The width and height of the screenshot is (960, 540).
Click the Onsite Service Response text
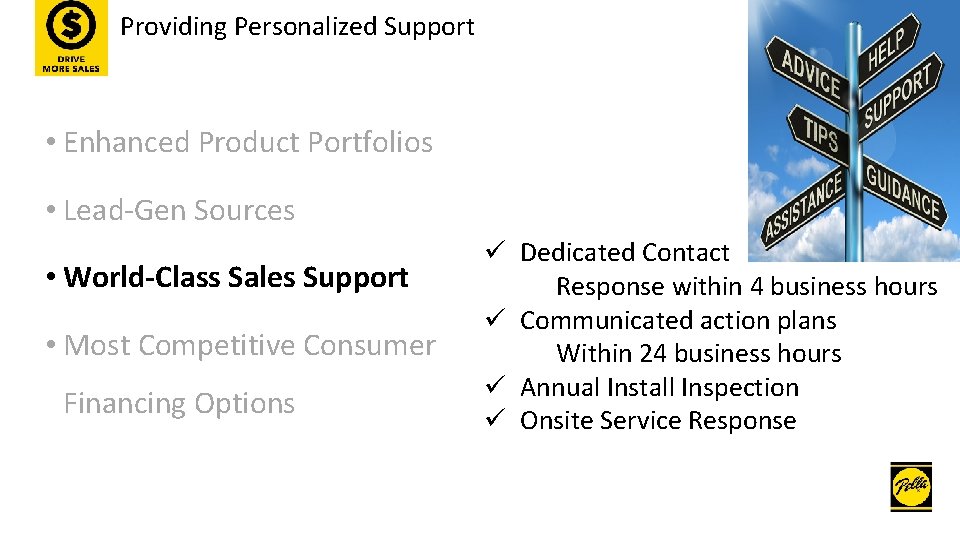tap(658, 421)
